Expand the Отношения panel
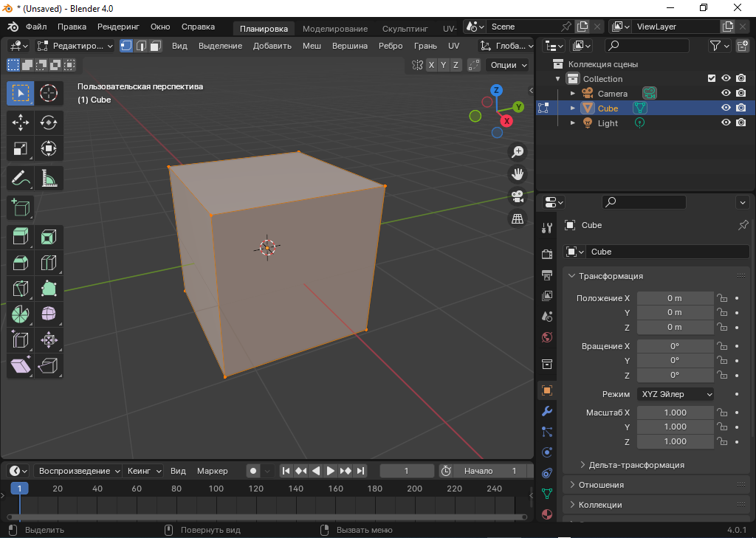Viewport: 756px width, 538px height. pyautogui.click(x=601, y=485)
